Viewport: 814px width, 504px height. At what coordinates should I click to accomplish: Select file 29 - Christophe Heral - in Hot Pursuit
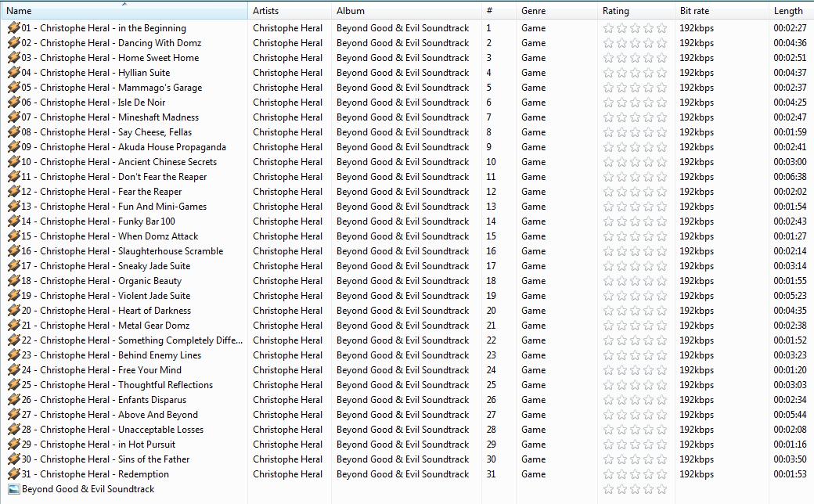[x=98, y=445]
